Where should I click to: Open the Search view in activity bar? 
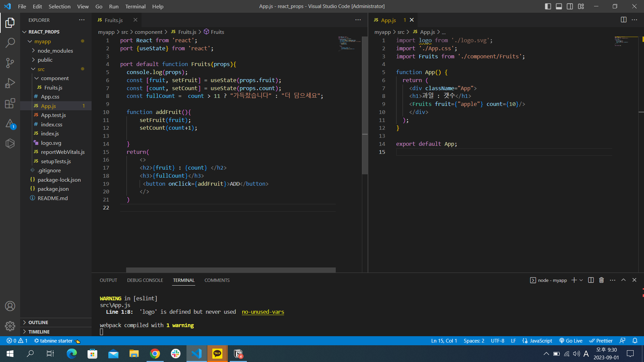tap(10, 43)
